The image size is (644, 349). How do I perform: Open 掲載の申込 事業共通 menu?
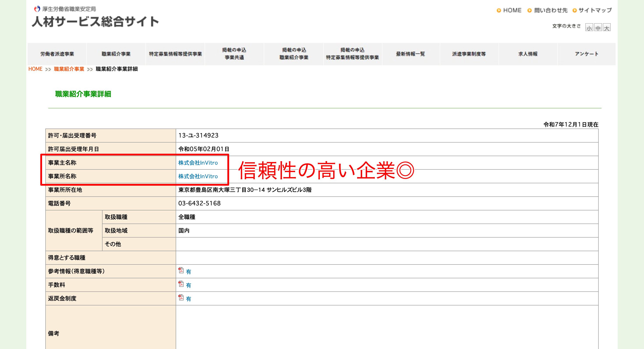(234, 54)
